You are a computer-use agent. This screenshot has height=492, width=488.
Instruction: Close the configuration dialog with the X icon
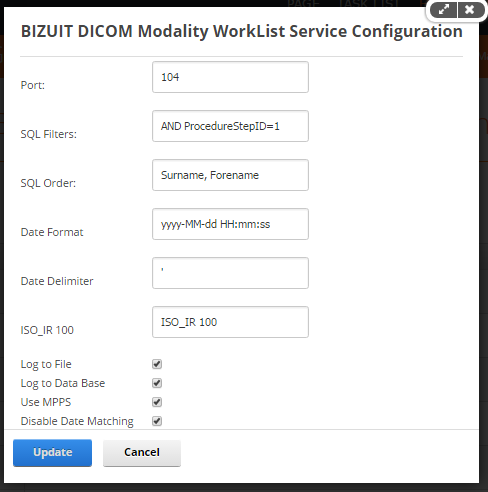470,10
